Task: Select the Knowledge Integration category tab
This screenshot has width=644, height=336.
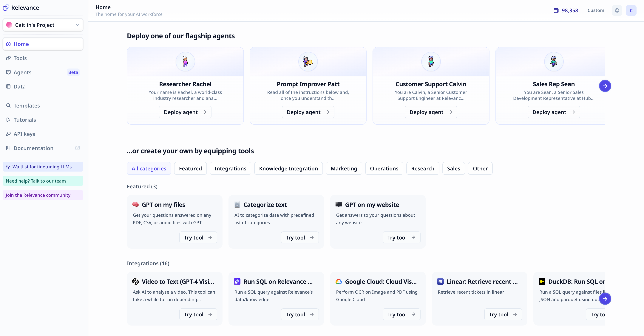Action: (x=288, y=168)
